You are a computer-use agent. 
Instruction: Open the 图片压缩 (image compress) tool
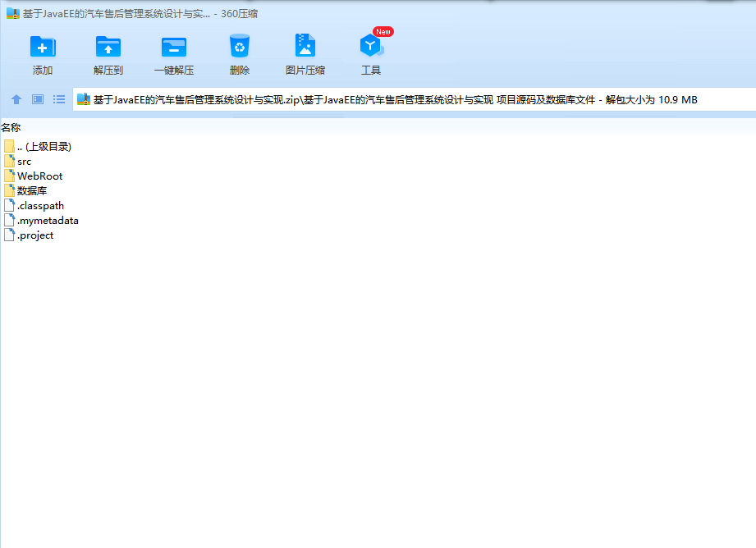click(305, 46)
